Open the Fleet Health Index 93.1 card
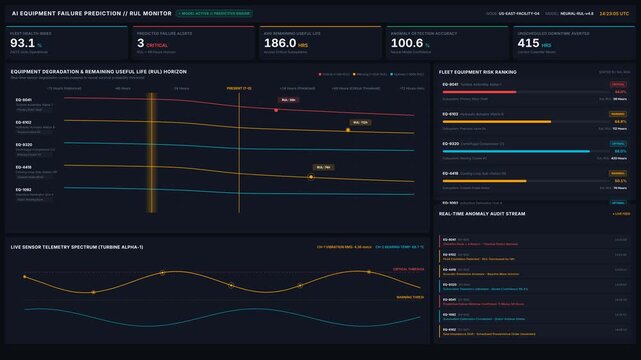641x360 pixels. point(67,43)
